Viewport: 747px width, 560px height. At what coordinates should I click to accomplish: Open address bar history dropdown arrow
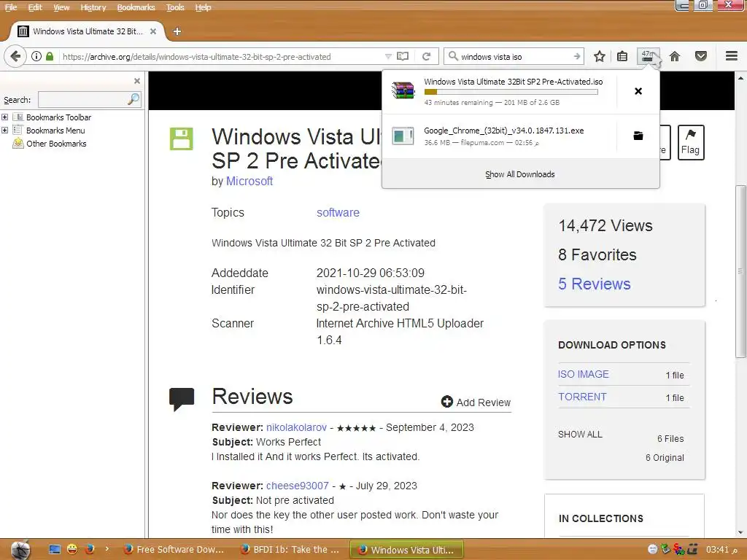point(388,56)
